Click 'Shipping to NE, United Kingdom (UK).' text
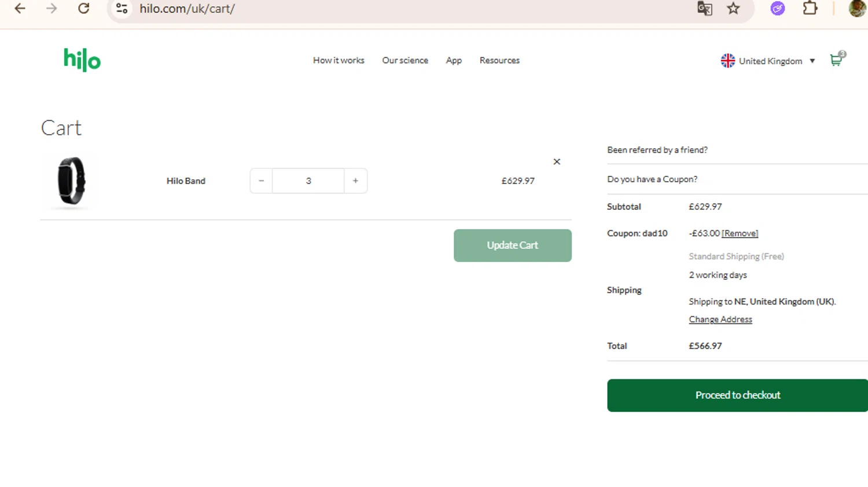 [762, 301]
